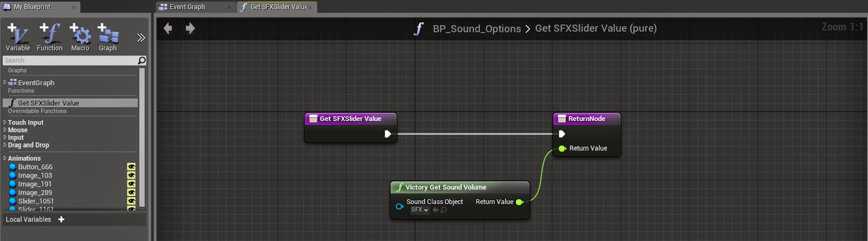Toggle visibility eye for Image_103
The image size is (868, 241).
(x=131, y=176)
